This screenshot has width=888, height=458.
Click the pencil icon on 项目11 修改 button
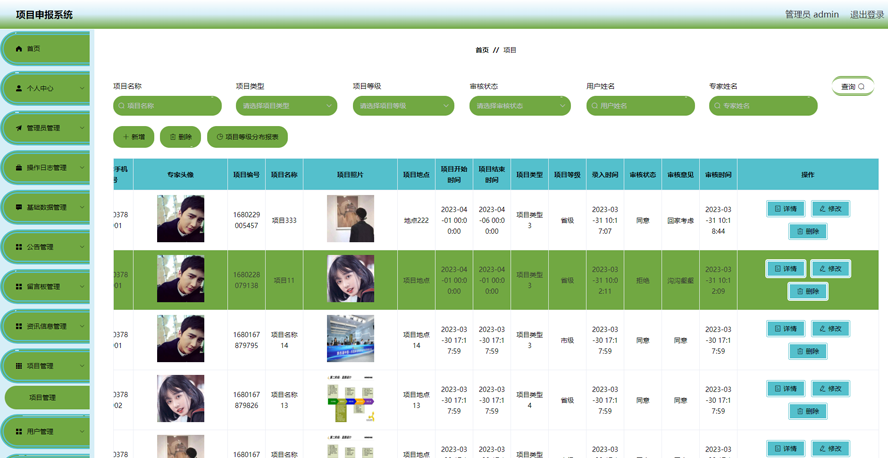823,268
